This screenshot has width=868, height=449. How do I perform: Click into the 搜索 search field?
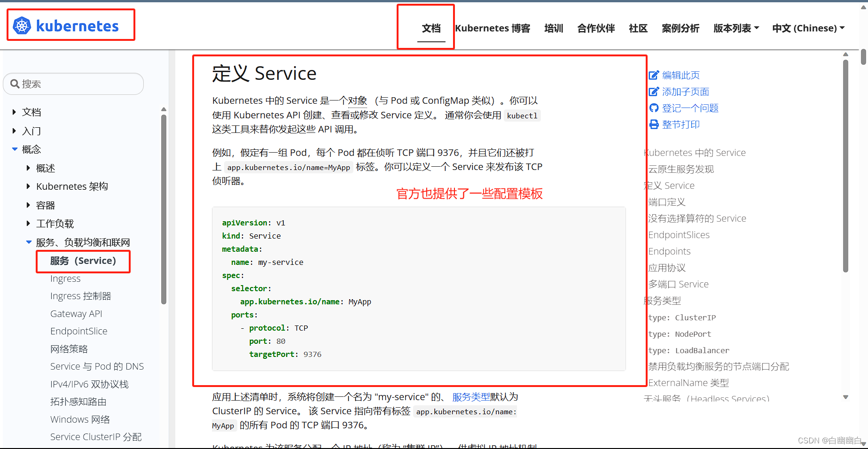click(x=73, y=84)
